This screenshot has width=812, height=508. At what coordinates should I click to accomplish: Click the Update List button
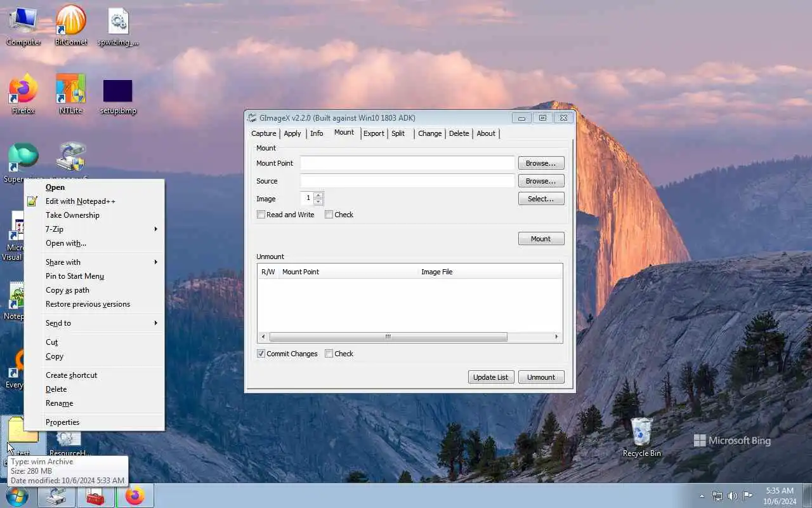pos(491,377)
